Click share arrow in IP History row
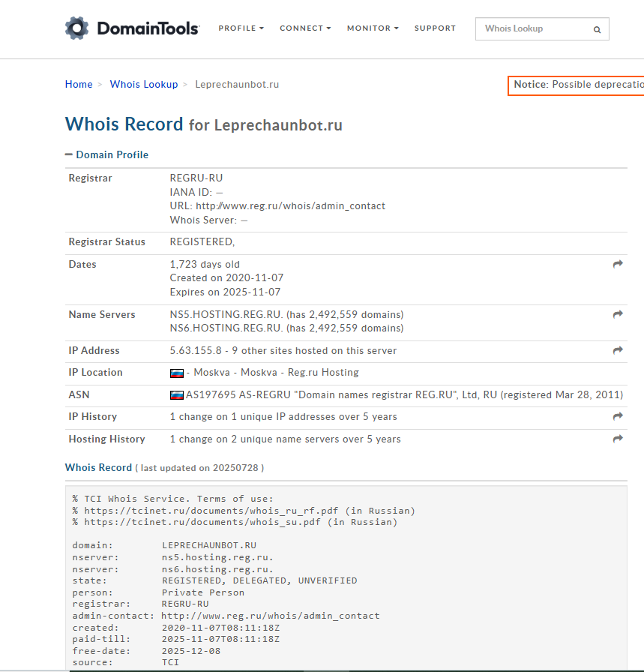Viewport: 644px width, 672px height. coord(618,416)
